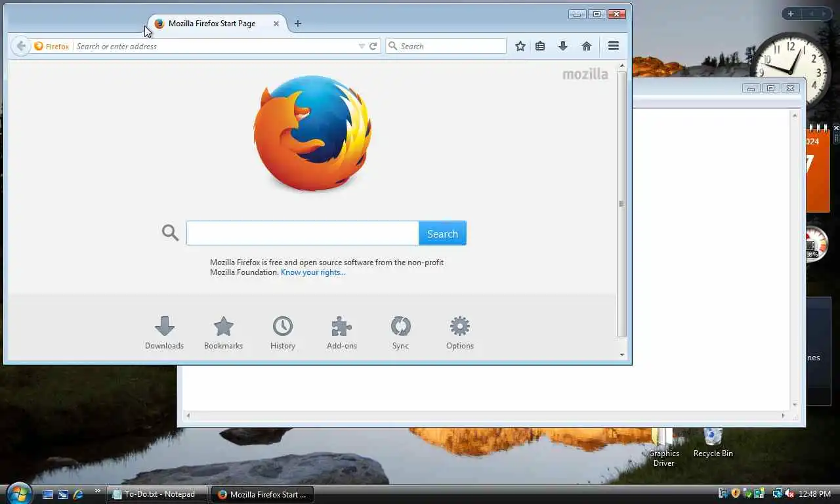
Task: Reload the current page in Firefox
Action: [373, 46]
